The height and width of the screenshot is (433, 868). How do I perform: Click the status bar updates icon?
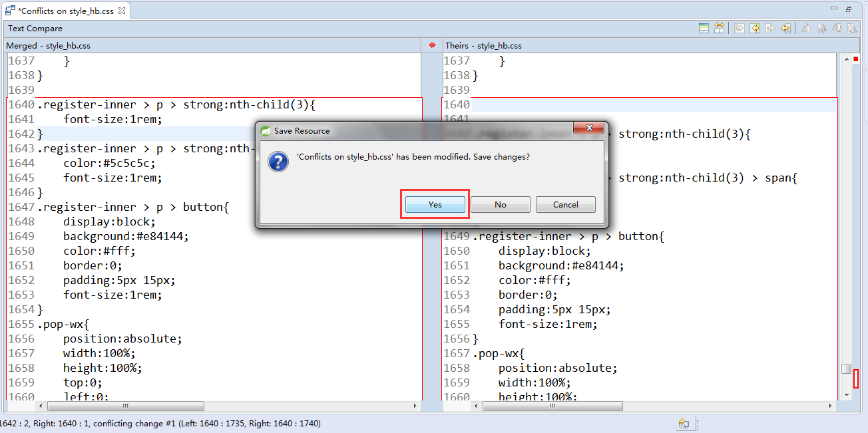[x=684, y=423]
